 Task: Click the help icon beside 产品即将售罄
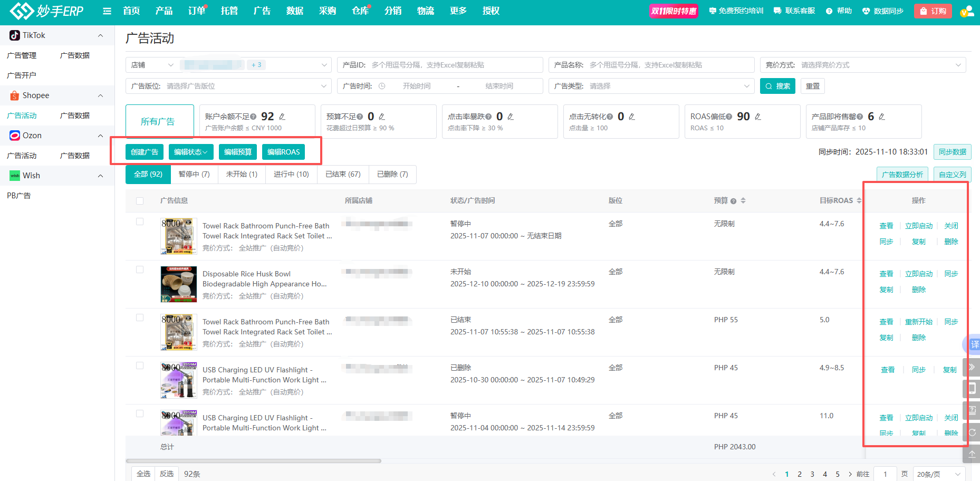pos(860,117)
